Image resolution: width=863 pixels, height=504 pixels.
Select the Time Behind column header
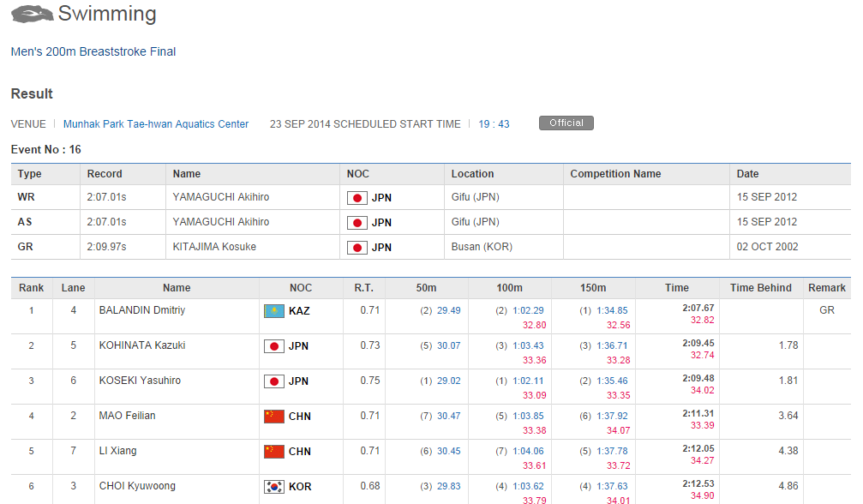pyautogui.click(x=761, y=288)
